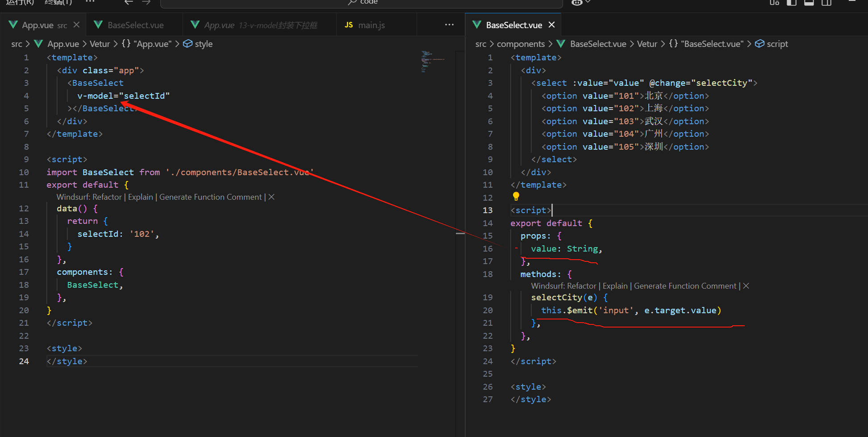868x437 pixels.
Task: Click the <div class="app"> line
Action: (100, 70)
